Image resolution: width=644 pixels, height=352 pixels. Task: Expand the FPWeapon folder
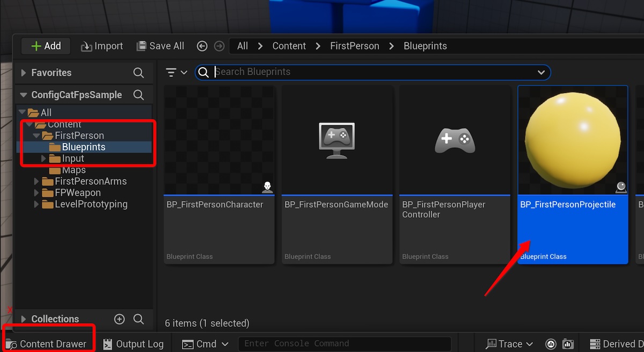tap(36, 192)
